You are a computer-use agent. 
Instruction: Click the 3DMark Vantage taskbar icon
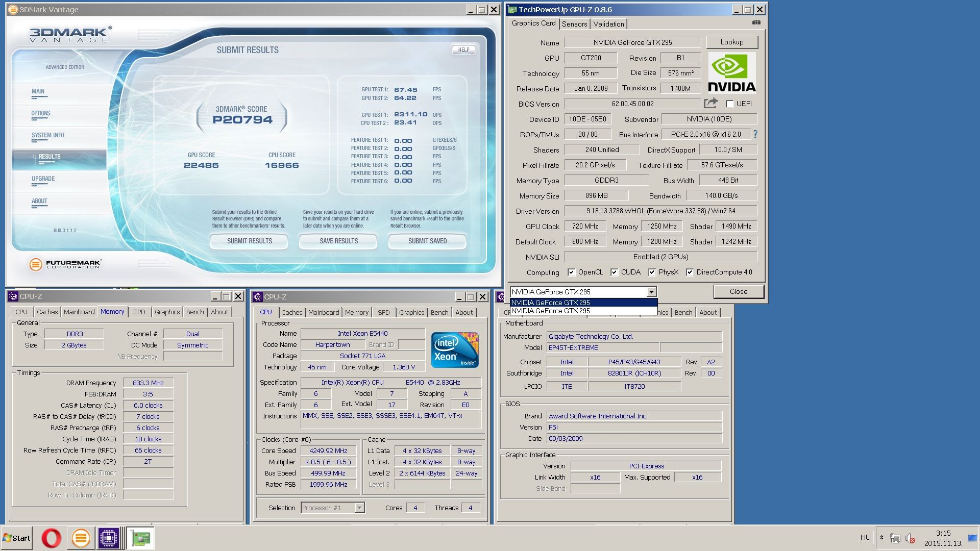point(80,538)
